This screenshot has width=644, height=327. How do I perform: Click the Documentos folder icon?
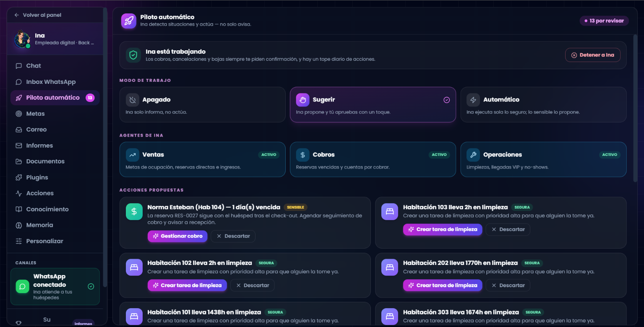[x=18, y=161]
